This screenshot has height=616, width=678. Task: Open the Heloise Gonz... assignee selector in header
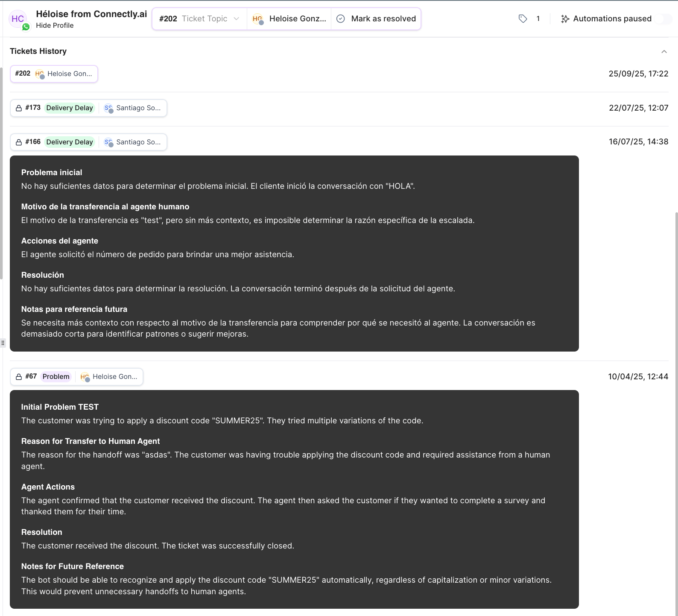tap(289, 19)
